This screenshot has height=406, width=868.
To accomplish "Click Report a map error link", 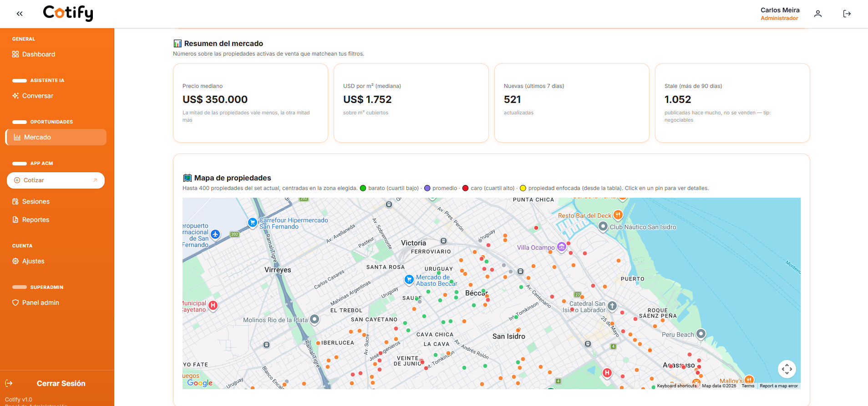I will (x=779, y=386).
